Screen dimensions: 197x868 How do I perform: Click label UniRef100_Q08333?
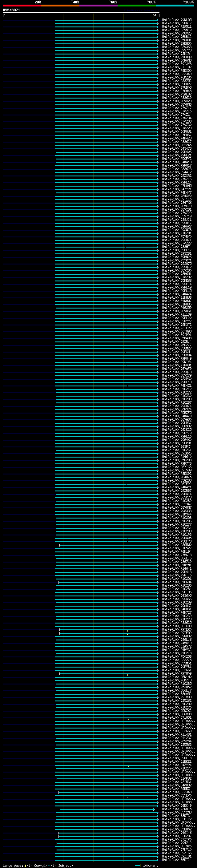(176, 511)
